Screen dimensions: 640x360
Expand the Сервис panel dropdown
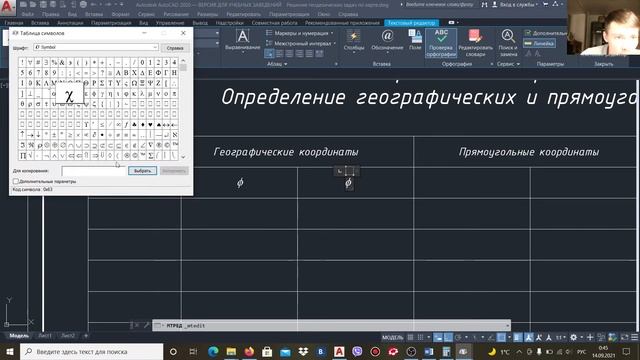(508, 64)
